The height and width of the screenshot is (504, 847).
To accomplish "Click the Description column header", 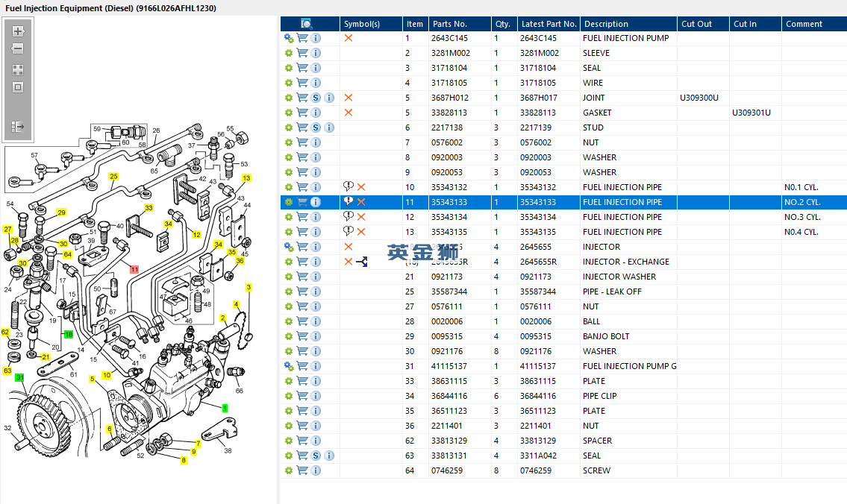I will 629,24.
